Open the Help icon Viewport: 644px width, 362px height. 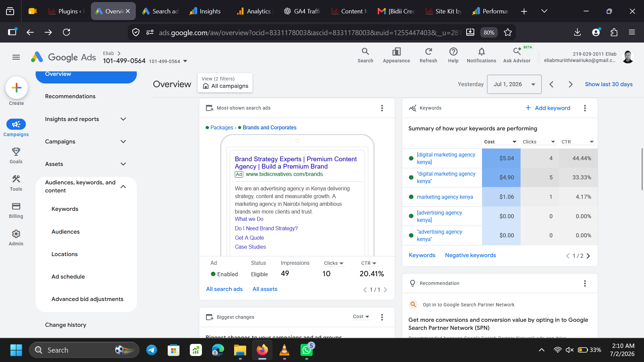pyautogui.click(x=453, y=55)
